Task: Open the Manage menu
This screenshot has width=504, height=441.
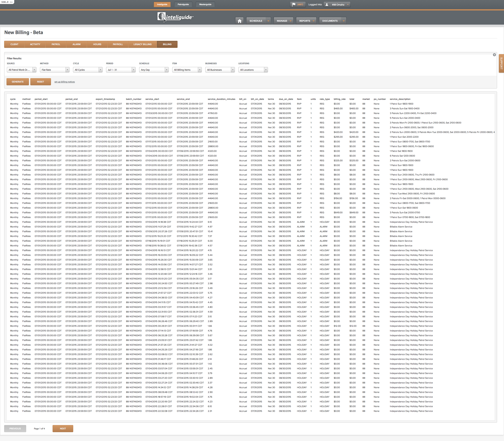Action: tap(283, 21)
